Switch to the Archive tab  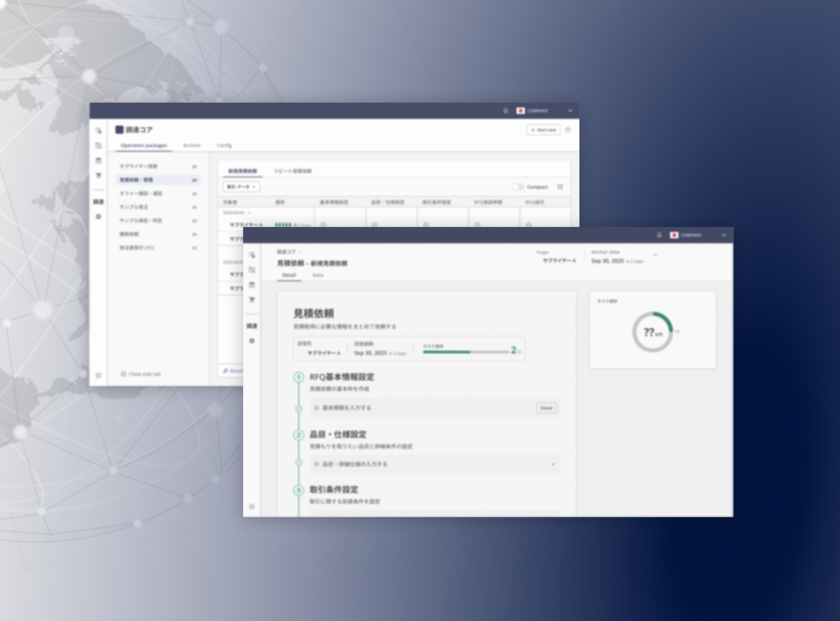click(192, 145)
